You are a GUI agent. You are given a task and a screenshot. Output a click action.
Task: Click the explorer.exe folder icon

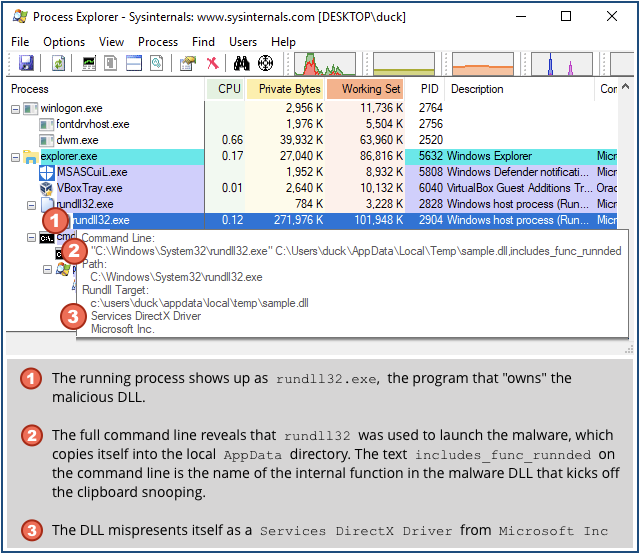pos(31,156)
